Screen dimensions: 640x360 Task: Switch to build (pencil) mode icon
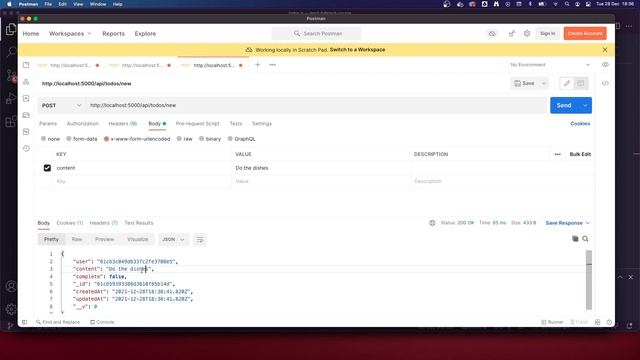coord(567,83)
